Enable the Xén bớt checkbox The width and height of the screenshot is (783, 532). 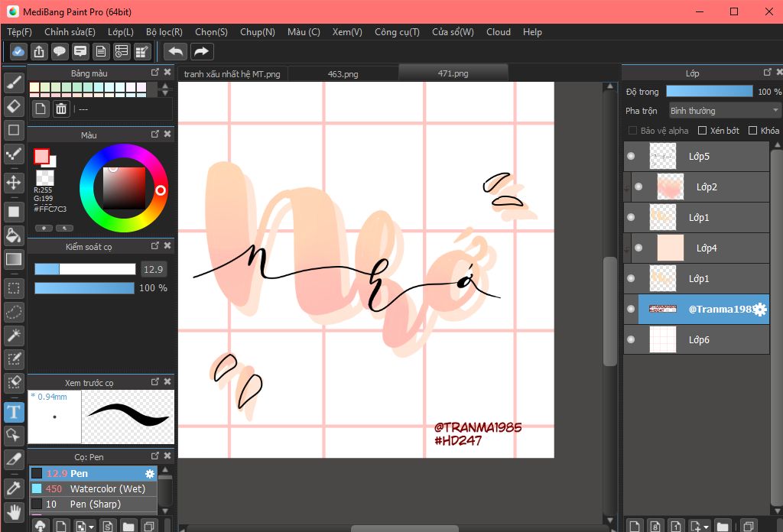702,130
